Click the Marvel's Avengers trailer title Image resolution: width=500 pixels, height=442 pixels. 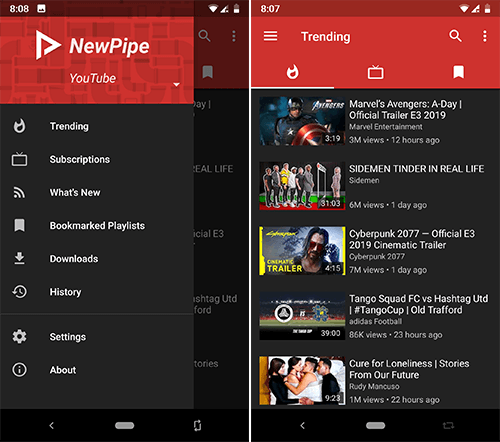pos(405,109)
